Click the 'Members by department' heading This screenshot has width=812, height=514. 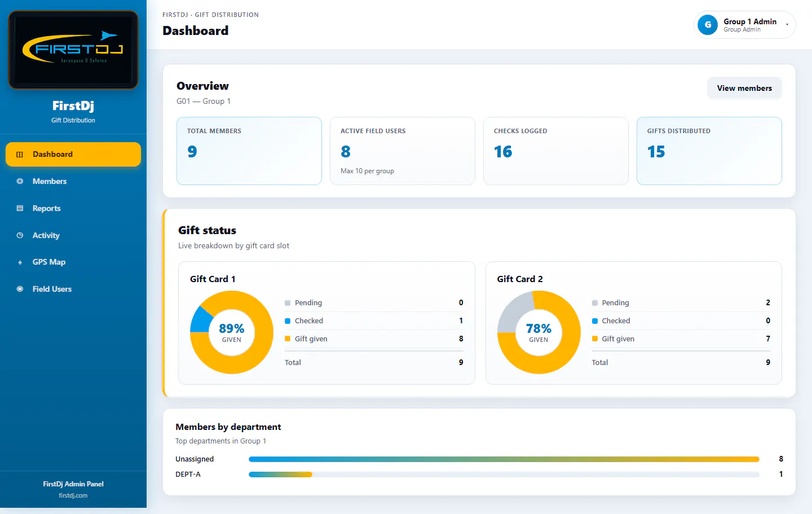click(x=228, y=427)
